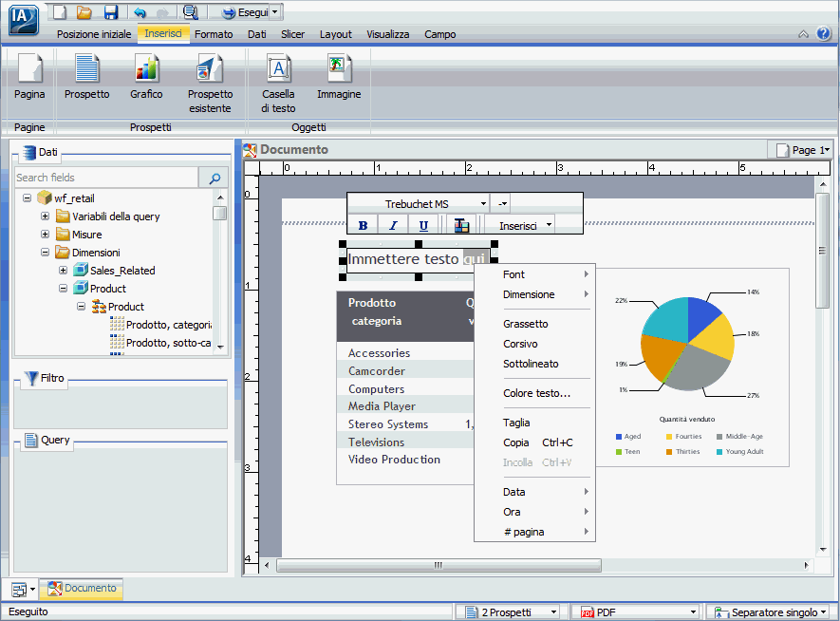The image size is (840, 621).
Task: Click the search magnifier button in Dati
Action: [x=214, y=178]
